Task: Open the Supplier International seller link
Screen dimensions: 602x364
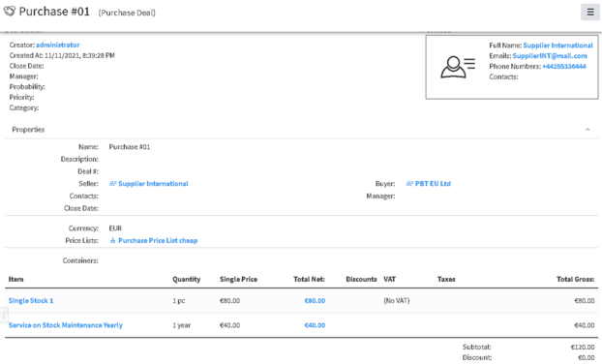Action: pos(153,184)
